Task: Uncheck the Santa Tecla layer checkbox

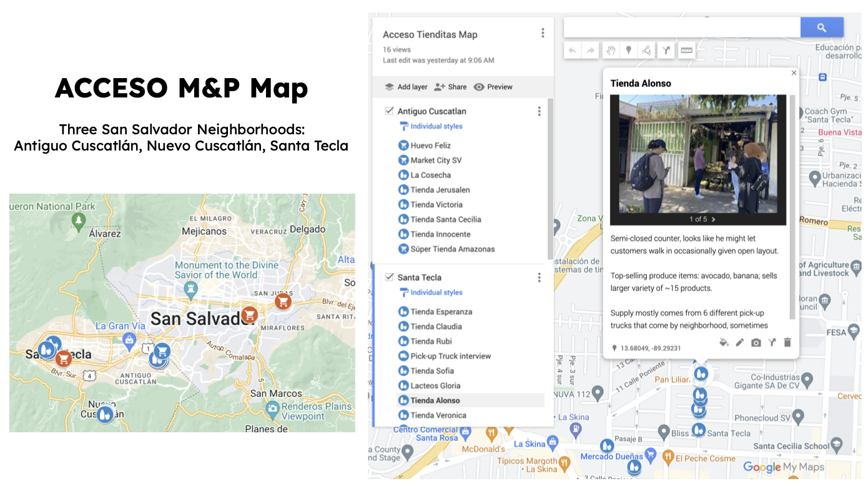Action: 389,277
